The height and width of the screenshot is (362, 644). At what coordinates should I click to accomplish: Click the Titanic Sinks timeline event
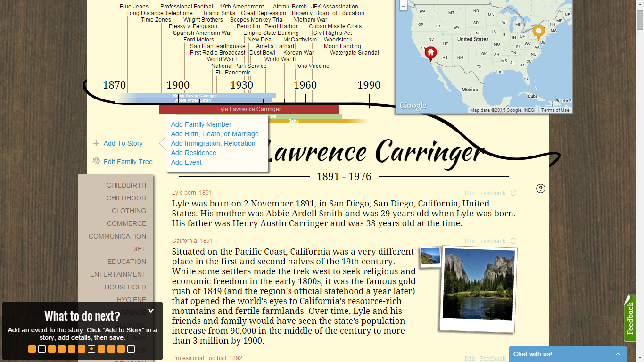click(219, 13)
